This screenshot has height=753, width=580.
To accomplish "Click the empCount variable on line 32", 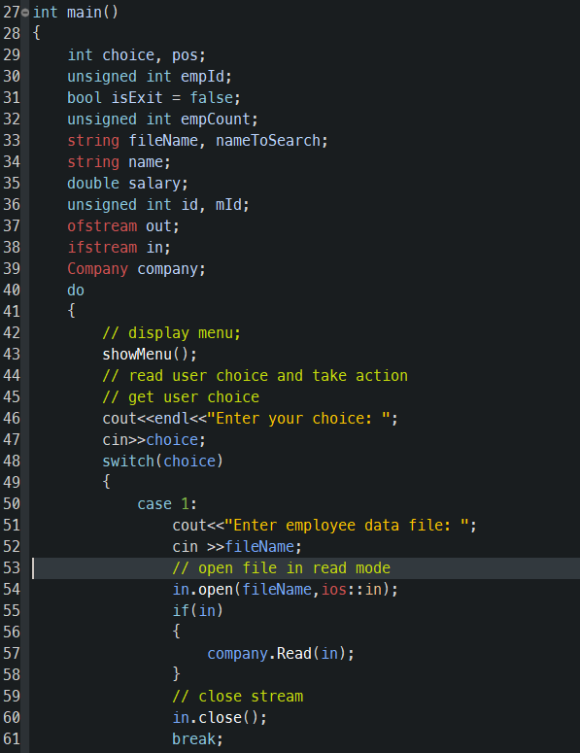I will click(x=215, y=119).
